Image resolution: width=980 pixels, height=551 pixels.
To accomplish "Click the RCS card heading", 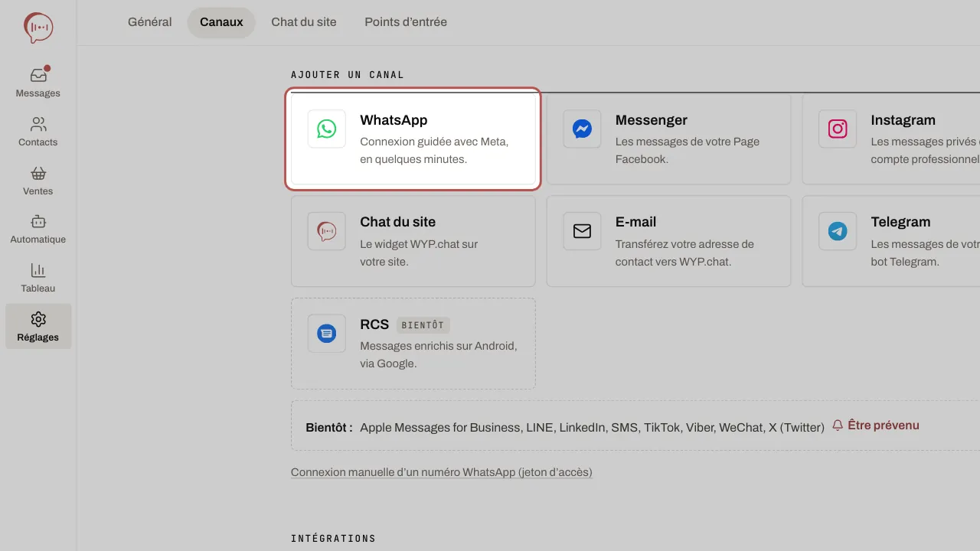I will [x=374, y=324].
